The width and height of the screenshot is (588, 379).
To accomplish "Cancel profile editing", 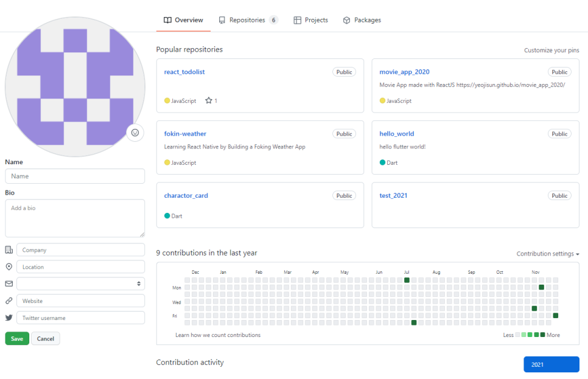I will coord(46,338).
